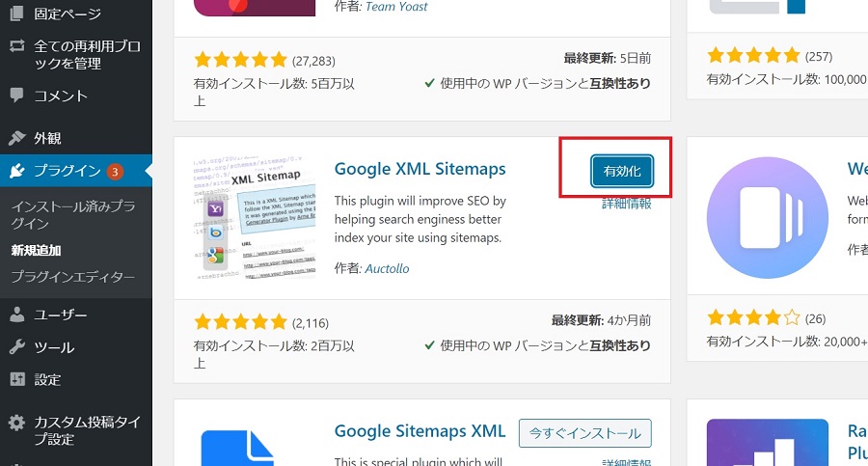Image resolution: width=868 pixels, height=466 pixels.
Task: Click the wrench icon for ツール
Action: click(16, 347)
